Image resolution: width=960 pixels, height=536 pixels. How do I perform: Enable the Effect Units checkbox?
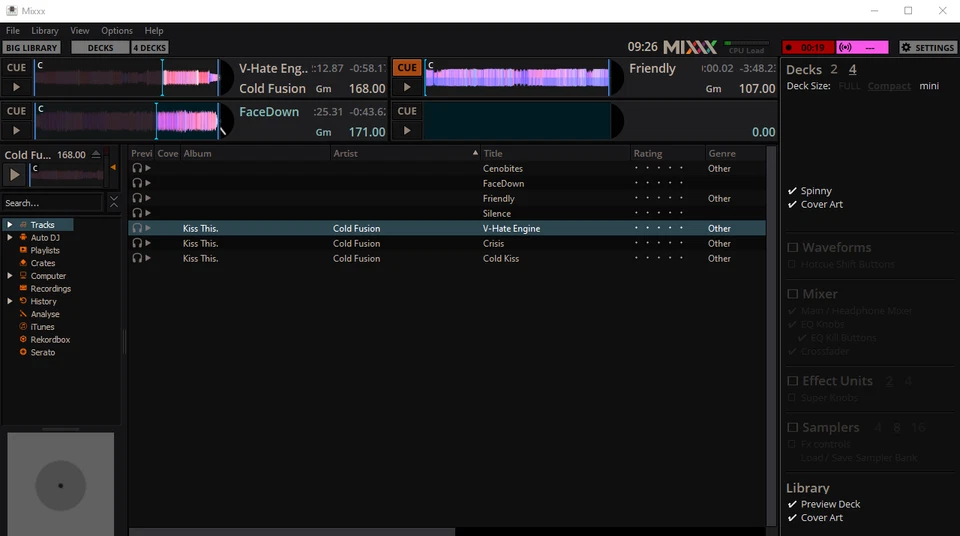coord(793,381)
